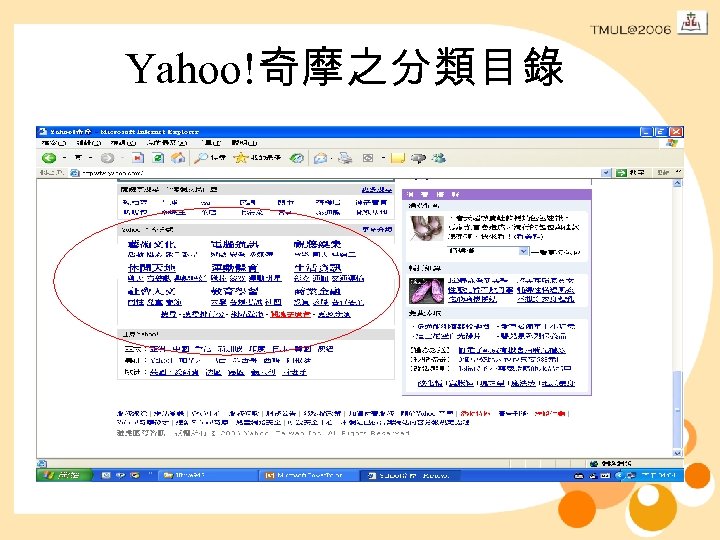Open the 編輯 (Edit) menu
Image resolution: width=720 pixels, height=540 pixels.
pyautogui.click(x=89, y=143)
